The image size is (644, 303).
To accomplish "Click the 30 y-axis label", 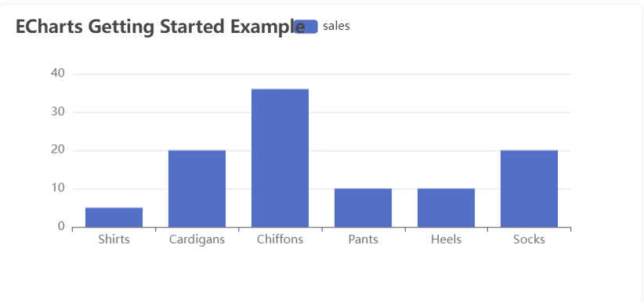I will 58,112.
